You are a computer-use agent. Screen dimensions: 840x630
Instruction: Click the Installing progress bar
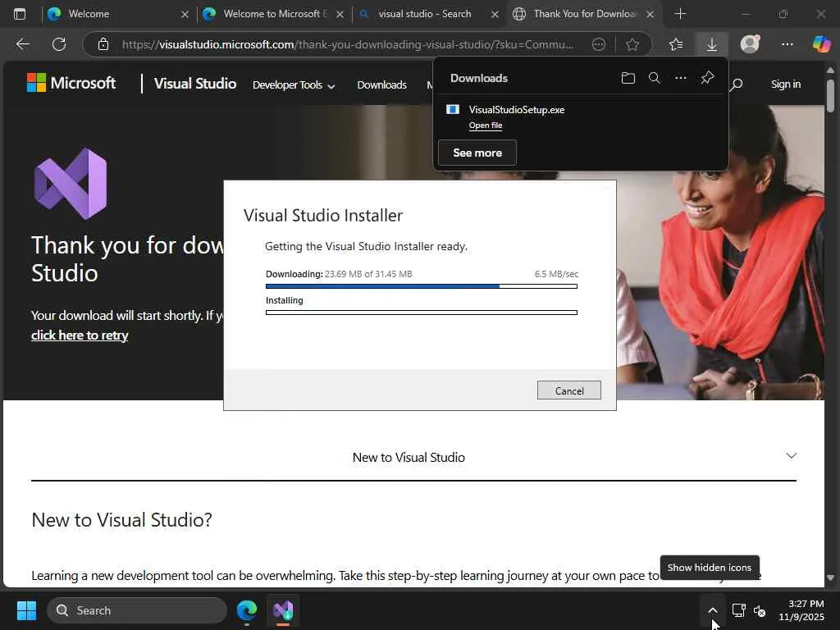[421, 313]
